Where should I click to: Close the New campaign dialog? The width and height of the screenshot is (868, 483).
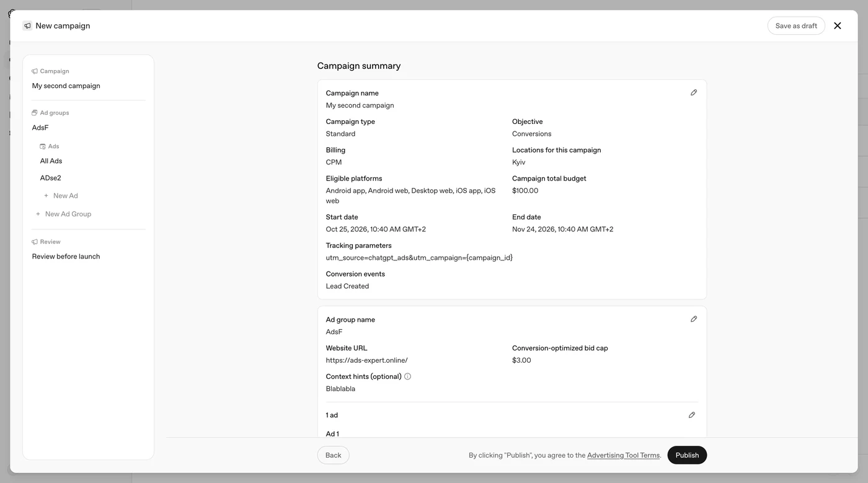click(838, 25)
